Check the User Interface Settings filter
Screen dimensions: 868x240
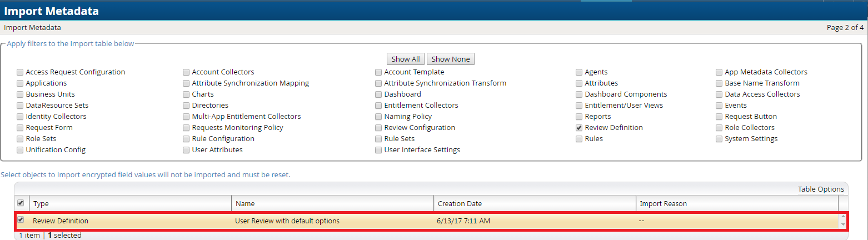(x=378, y=150)
